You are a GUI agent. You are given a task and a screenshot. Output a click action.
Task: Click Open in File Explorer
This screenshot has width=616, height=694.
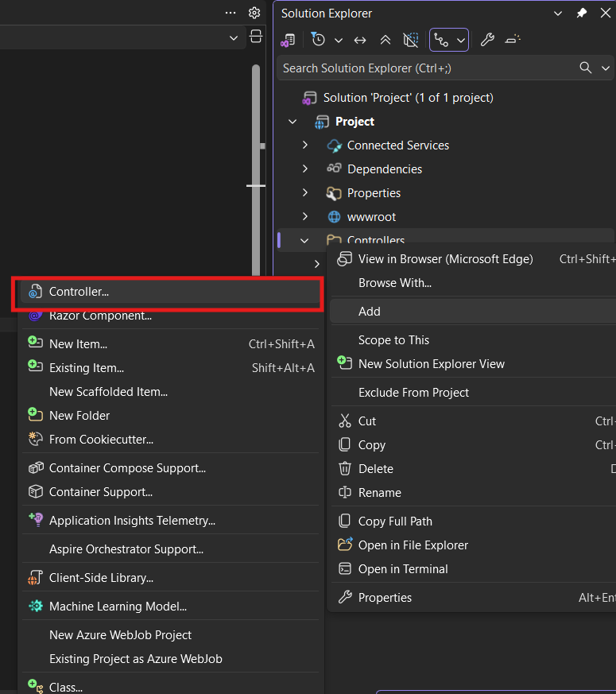[413, 545]
